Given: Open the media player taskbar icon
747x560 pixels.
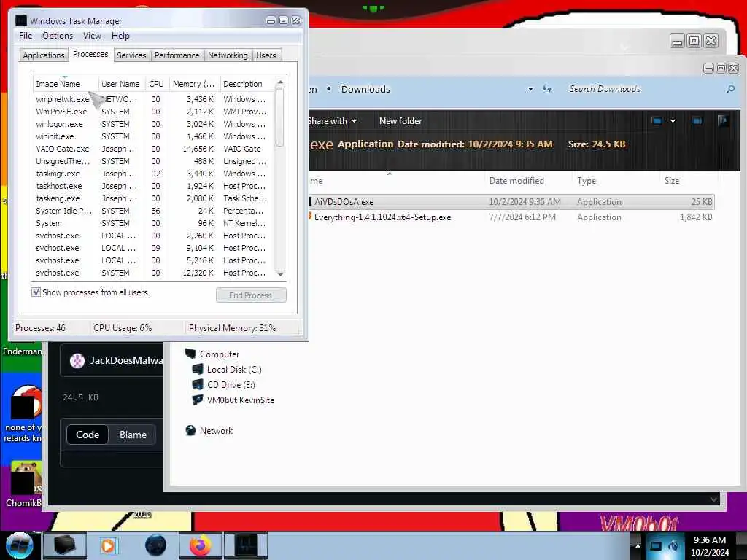Looking at the screenshot, I should (109, 545).
